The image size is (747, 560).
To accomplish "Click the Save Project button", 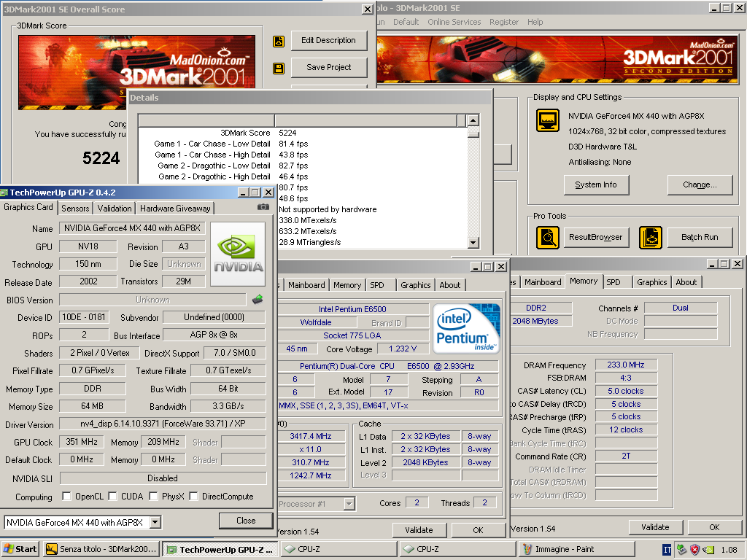I will pos(329,68).
